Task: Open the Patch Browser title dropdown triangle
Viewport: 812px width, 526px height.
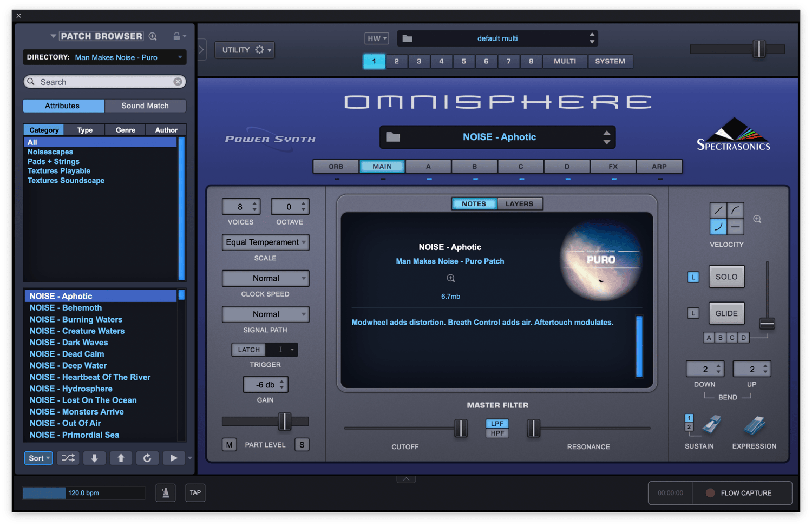Action: point(53,36)
